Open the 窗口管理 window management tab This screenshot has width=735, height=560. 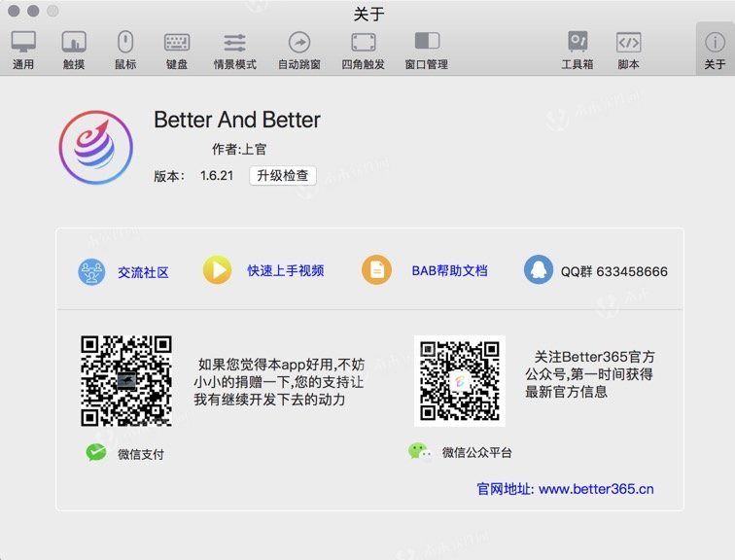(427, 51)
